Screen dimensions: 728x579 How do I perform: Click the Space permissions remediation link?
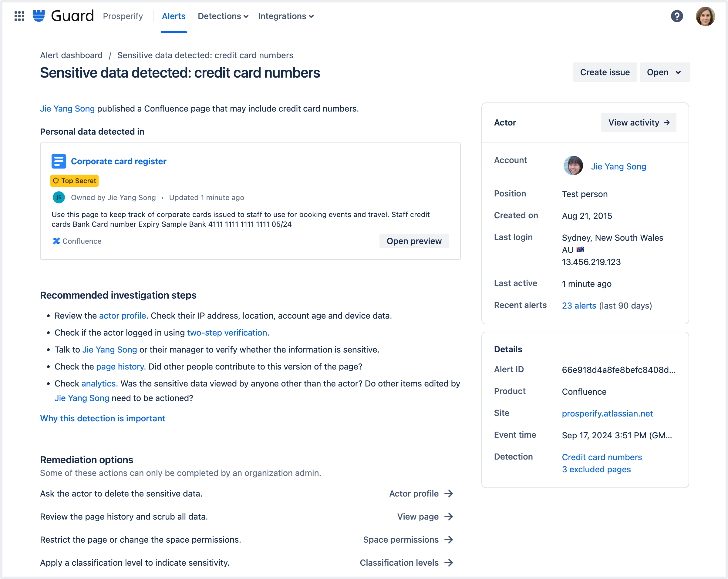(x=401, y=539)
